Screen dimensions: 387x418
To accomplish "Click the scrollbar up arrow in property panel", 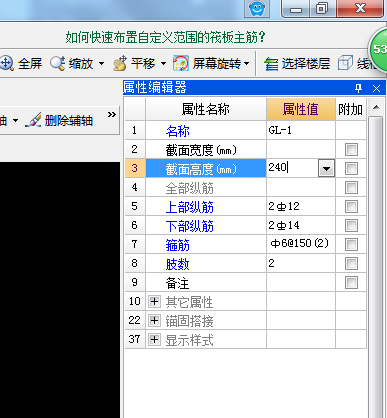I will (x=376, y=107).
